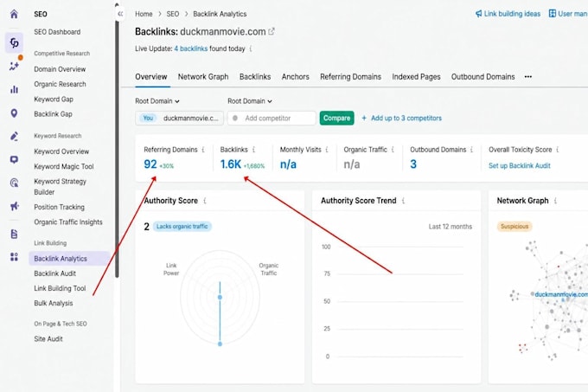Open the app grid icon in left rail
The width and height of the screenshot is (588, 392).
(14, 257)
